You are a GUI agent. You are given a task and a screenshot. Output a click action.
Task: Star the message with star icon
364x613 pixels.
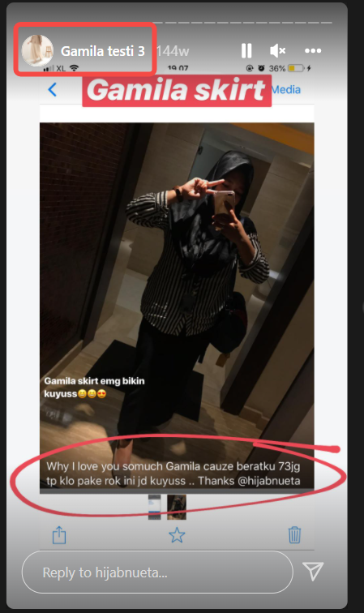(x=177, y=535)
